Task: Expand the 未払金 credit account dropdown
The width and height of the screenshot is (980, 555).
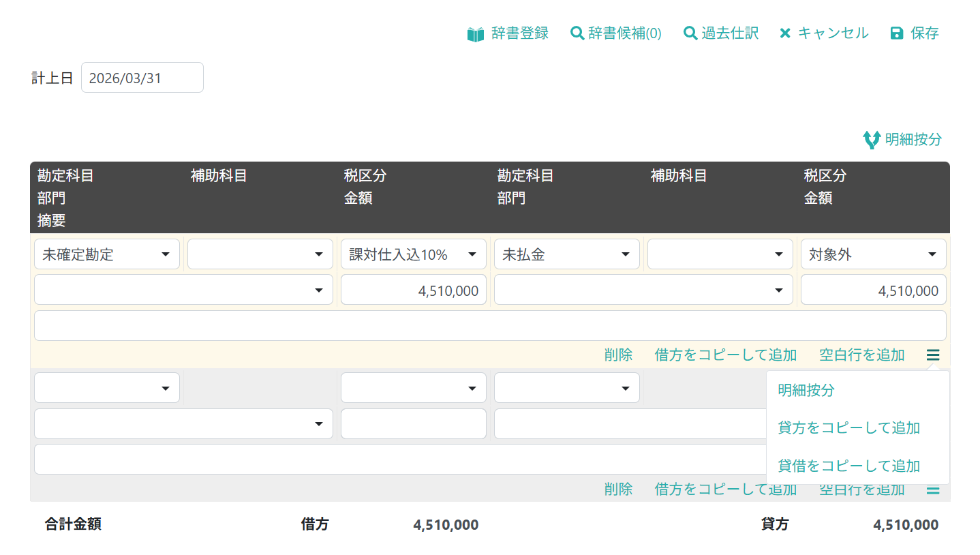Action: pyautogui.click(x=566, y=254)
